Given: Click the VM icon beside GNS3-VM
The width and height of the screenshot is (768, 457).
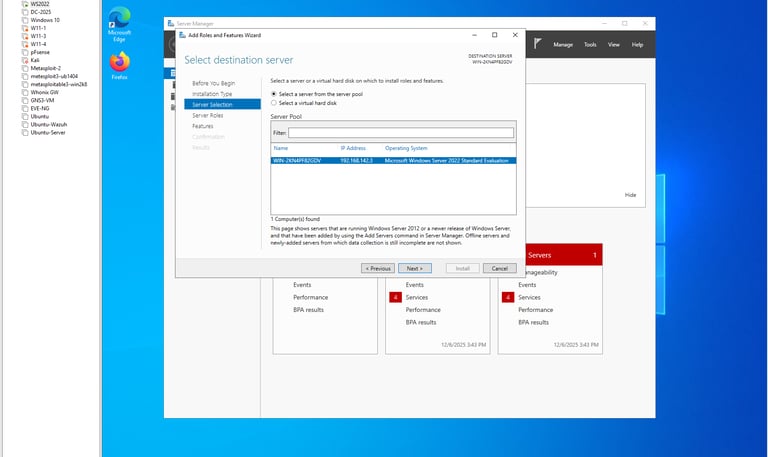Looking at the screenshot, I should [x=25, y=100].
